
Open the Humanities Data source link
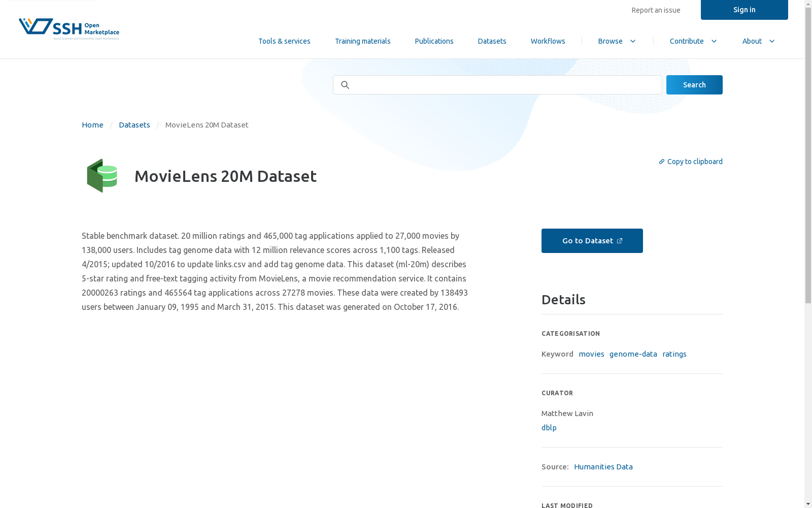click(603, 467)
